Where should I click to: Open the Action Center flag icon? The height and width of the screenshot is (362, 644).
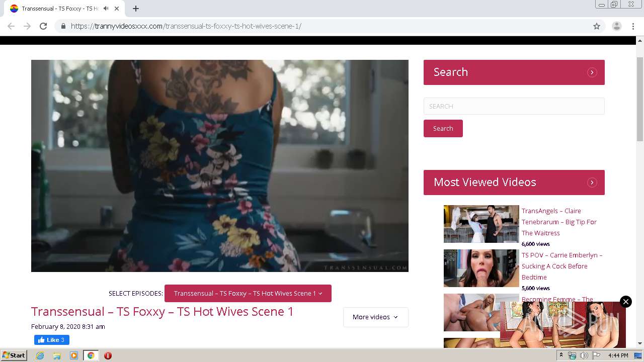pyautogui.click(x=596, y=355)
